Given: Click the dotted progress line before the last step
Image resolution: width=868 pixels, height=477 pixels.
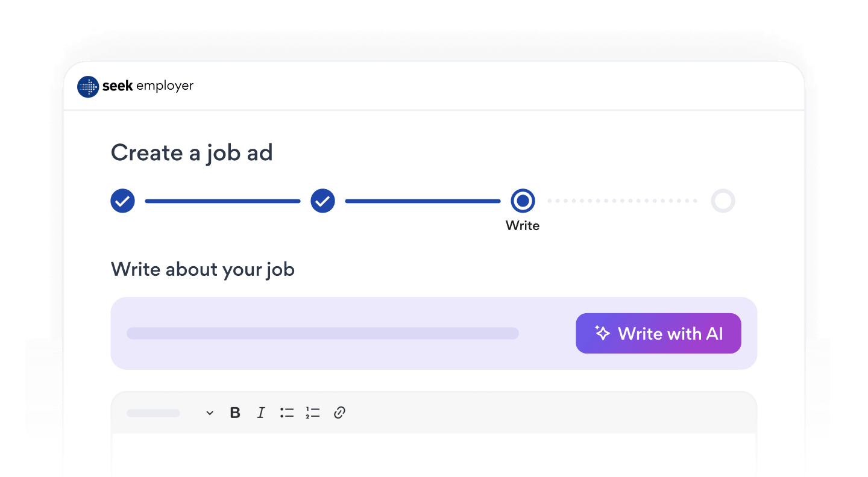Looking at the screenshot, I should click(x=622, y=201).
